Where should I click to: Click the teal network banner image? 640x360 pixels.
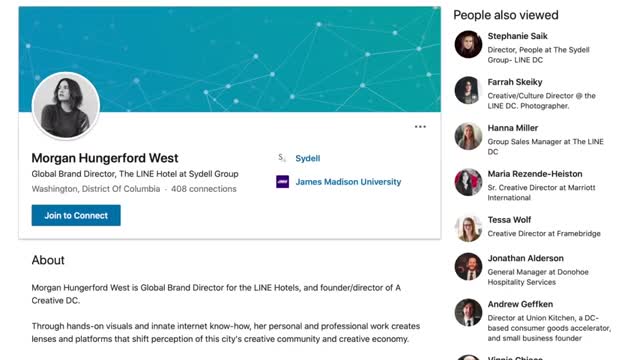coord(230,59)
